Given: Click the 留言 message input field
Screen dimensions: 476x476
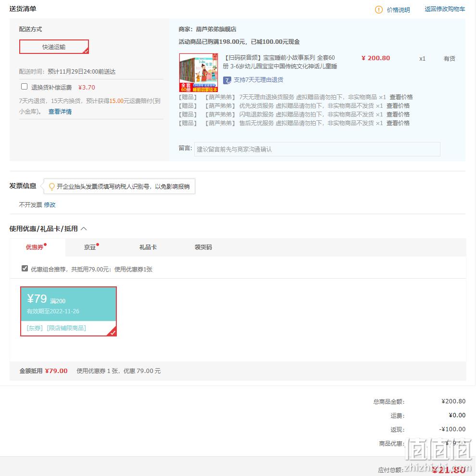Looking at the screenshot, I should point(317,149).
